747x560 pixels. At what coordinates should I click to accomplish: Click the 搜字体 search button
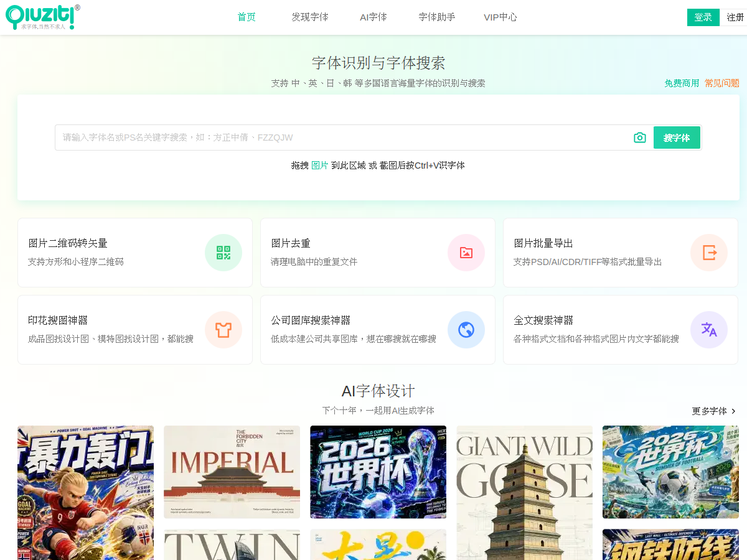677,138
